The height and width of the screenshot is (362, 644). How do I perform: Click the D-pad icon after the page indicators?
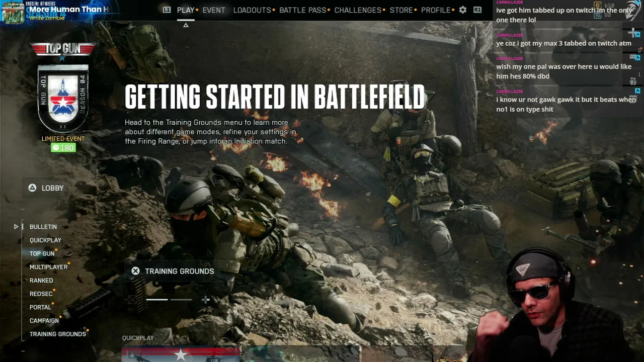(x=205, y=300)
